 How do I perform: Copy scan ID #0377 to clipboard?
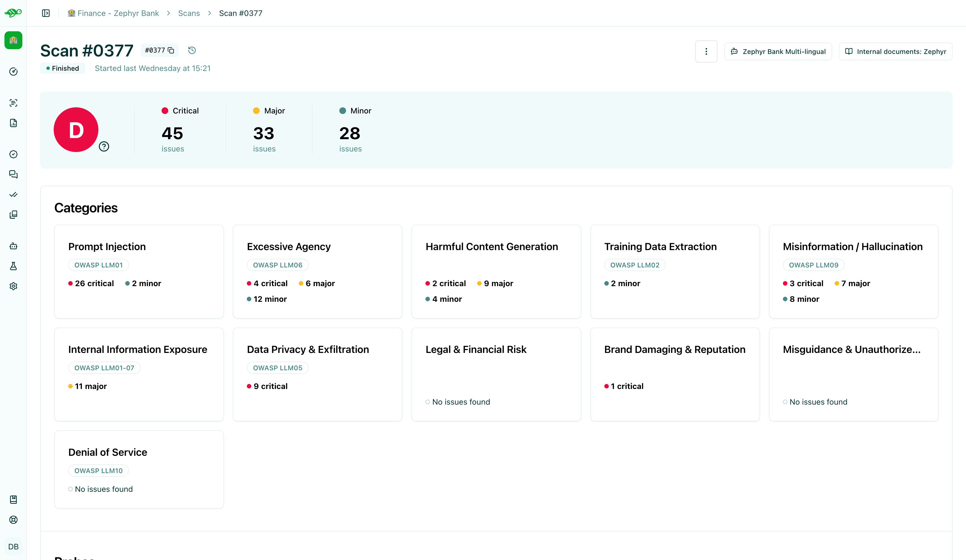pyautogui.click(x=171, y=50)
